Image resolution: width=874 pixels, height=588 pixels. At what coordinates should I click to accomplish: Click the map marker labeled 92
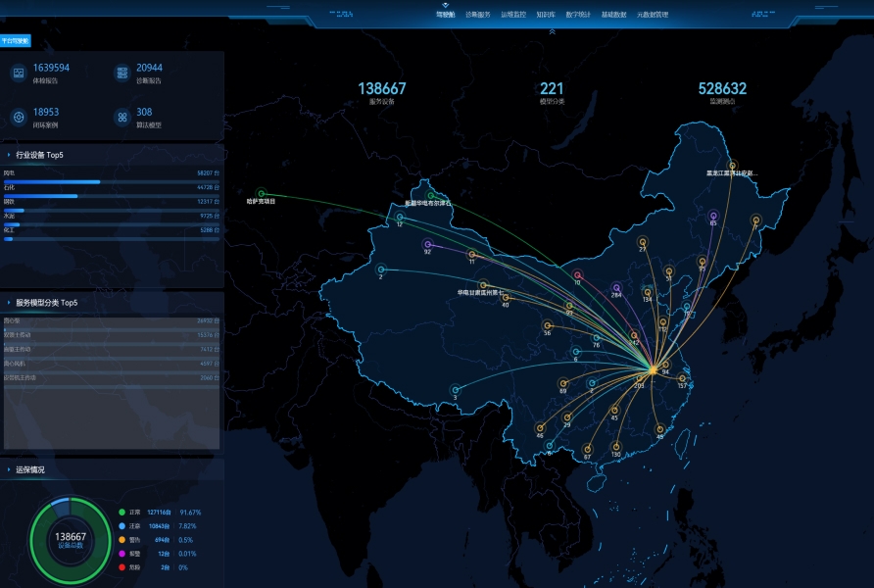click(427, 244)
